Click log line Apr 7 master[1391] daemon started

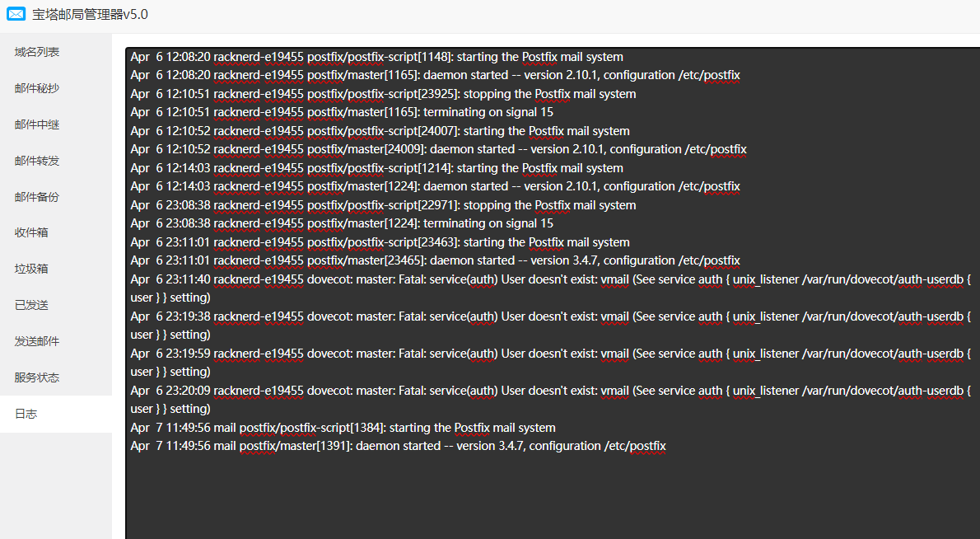tap(398, 446)
